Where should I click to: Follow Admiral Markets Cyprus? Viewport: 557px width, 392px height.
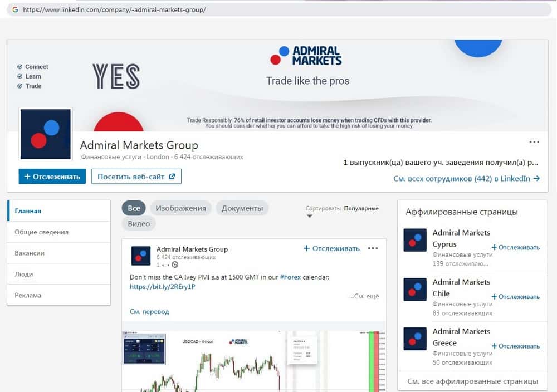(515, 247)
